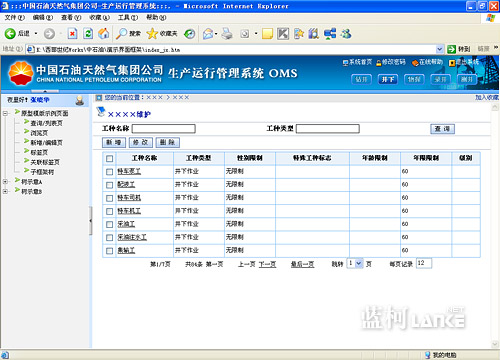Collapse the 原型模版示例页面 tree node
500x360 pixels.
tap(5, 113)
